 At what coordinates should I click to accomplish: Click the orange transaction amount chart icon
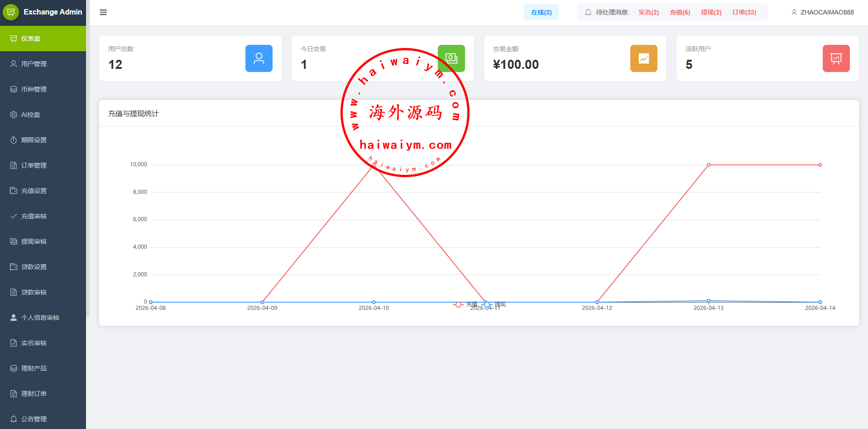(x=643, y=58)
